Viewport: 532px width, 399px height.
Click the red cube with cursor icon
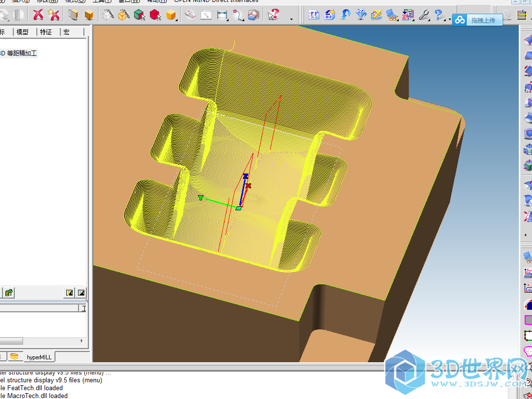point(155,15)
